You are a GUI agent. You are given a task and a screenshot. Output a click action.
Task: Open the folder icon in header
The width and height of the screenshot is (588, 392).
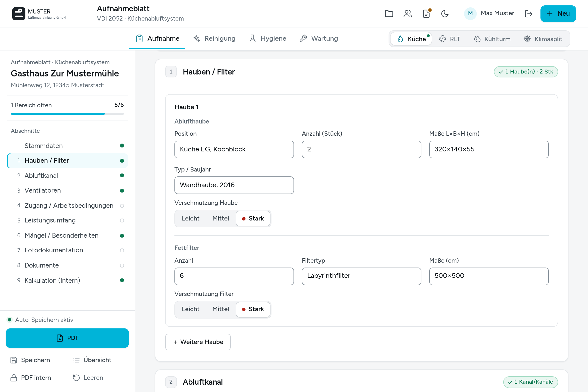tap(389, 13)
